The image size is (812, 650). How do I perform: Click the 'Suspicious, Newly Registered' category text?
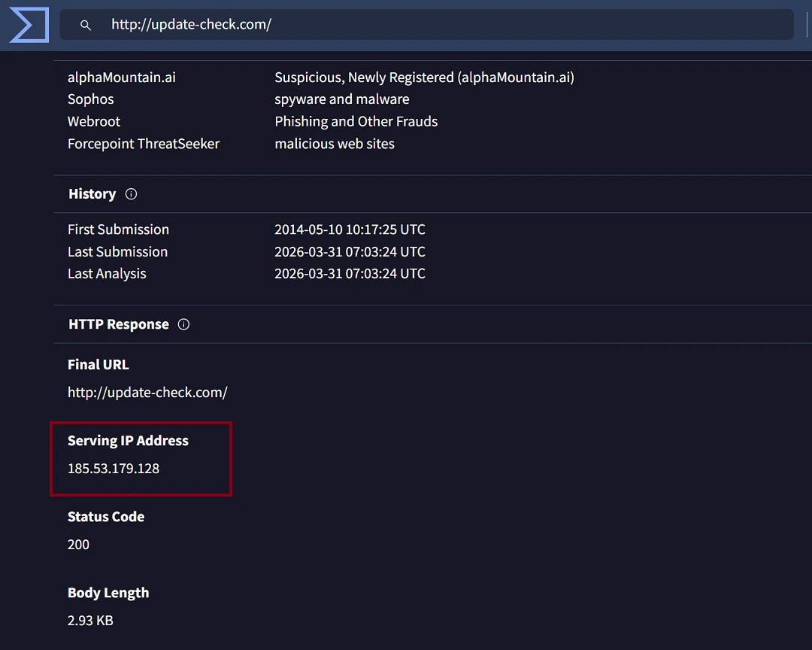pyautogui.click(x=424, y=77)
